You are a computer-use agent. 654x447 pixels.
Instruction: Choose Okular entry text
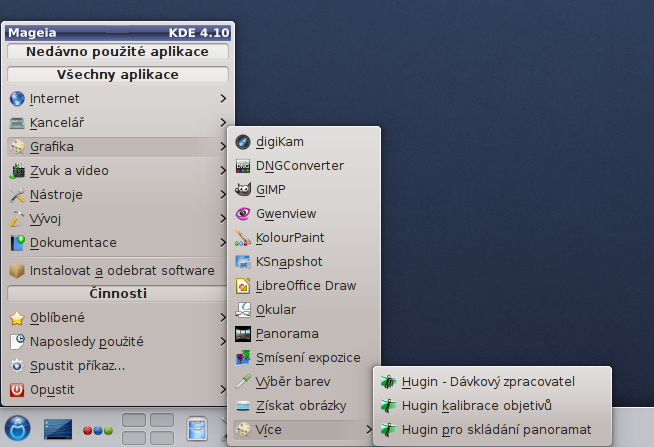point(276,310)
